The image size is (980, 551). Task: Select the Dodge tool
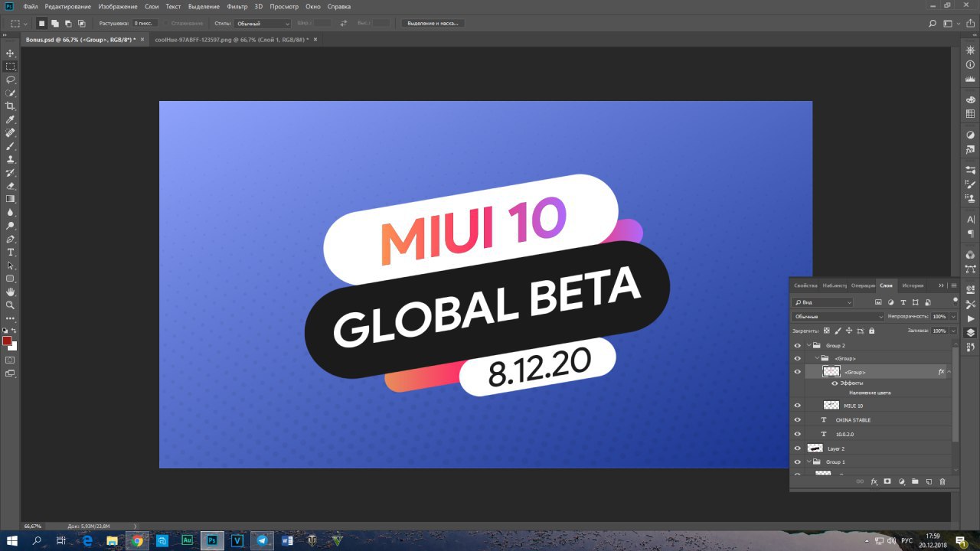point(11,226)
